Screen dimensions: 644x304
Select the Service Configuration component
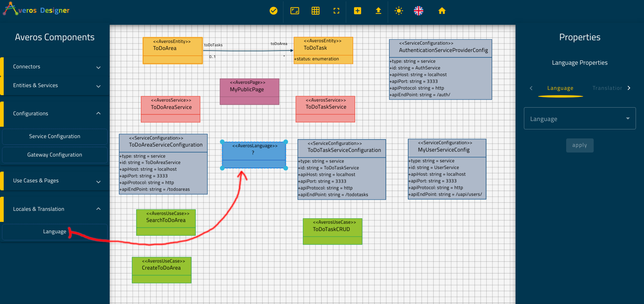click(55, 136)
